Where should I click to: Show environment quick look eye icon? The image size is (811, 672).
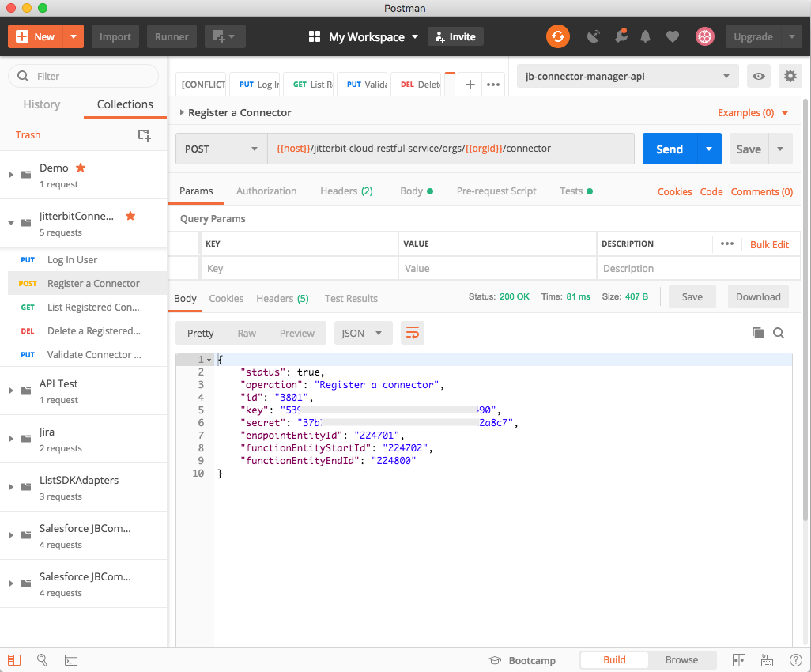(x=759, y=76)
